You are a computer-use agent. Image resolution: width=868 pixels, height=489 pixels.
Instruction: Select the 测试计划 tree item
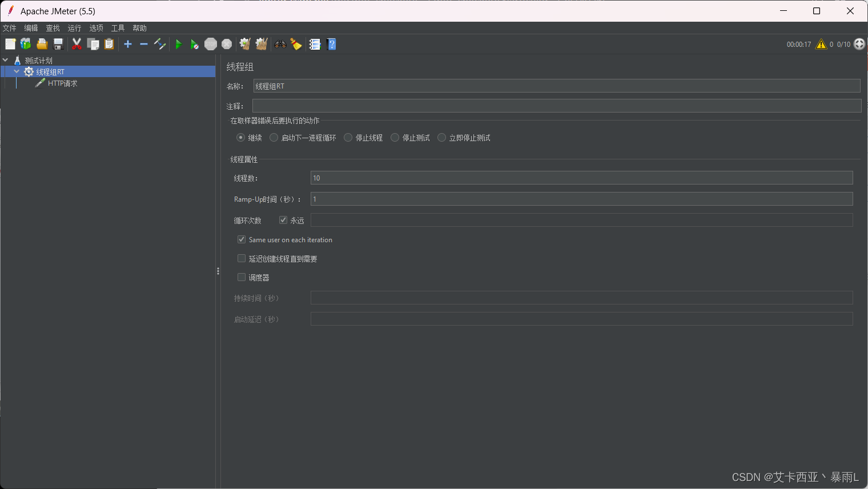[38, 61]
